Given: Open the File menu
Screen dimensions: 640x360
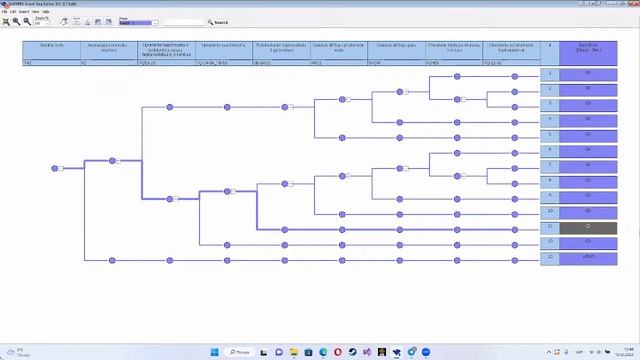Looking at the screenshot, I should tap(4, 12).
